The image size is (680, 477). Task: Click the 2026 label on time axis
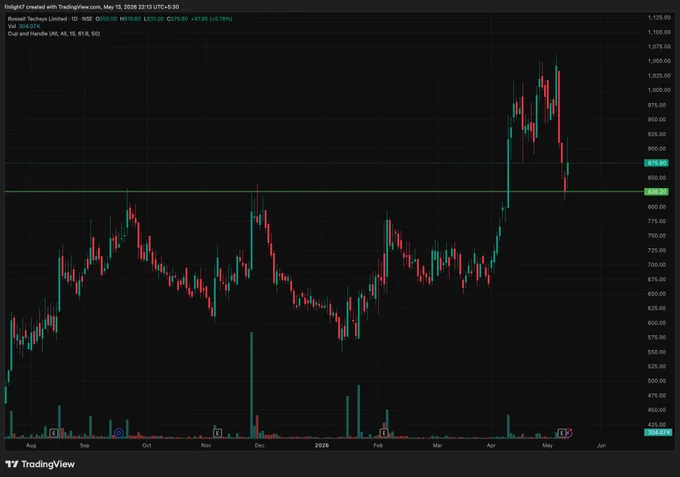coord(322,445)
